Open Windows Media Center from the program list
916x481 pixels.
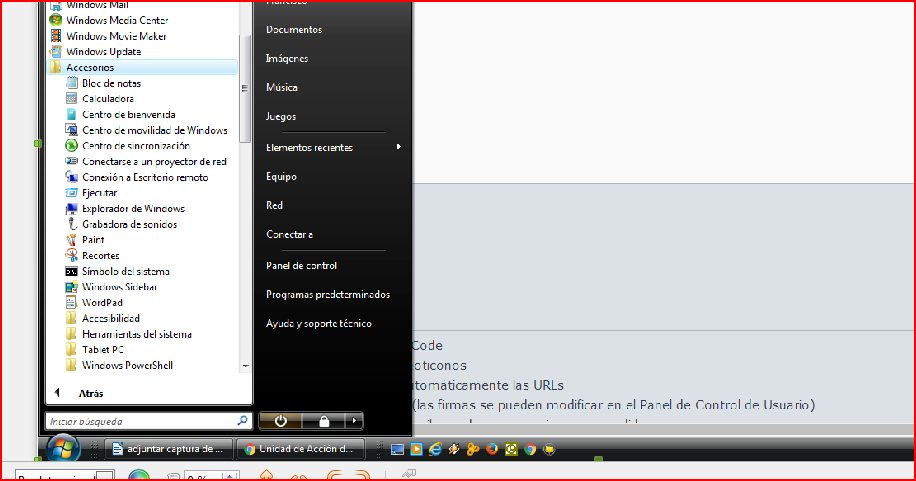117,20
